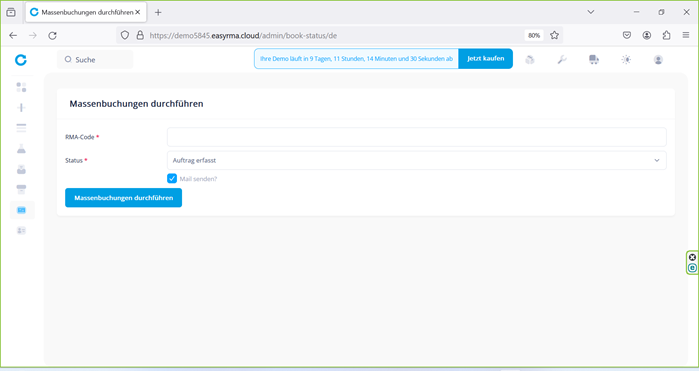Click the delivery truck icon in header

pyautogui.click(x=594, y=59)
